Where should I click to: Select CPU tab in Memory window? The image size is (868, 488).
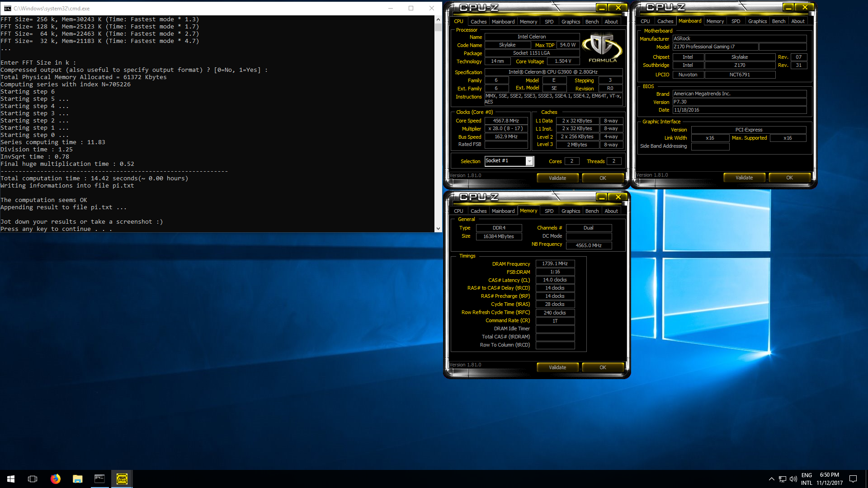pyautogui.click(x=458, y=211)
